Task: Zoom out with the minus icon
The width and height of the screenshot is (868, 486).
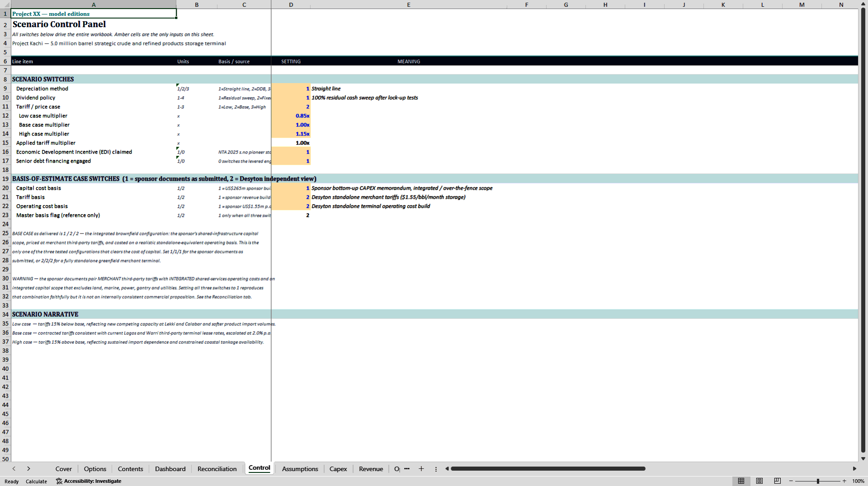Action: 791,481
